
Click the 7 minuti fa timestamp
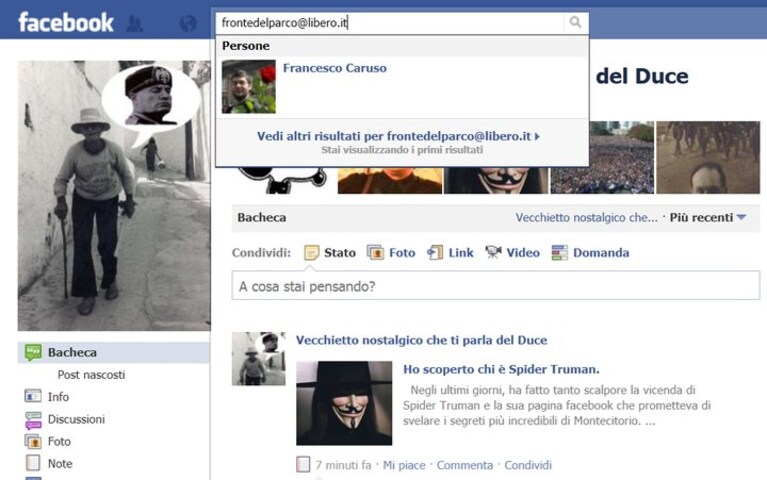click(x=343, y=465)
